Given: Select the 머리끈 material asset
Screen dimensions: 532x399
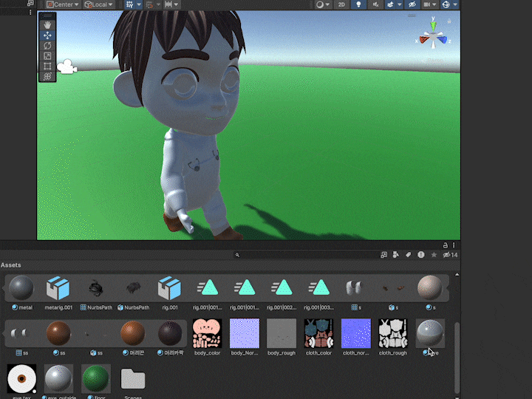Looking at the screenshot, I should 133,337.
